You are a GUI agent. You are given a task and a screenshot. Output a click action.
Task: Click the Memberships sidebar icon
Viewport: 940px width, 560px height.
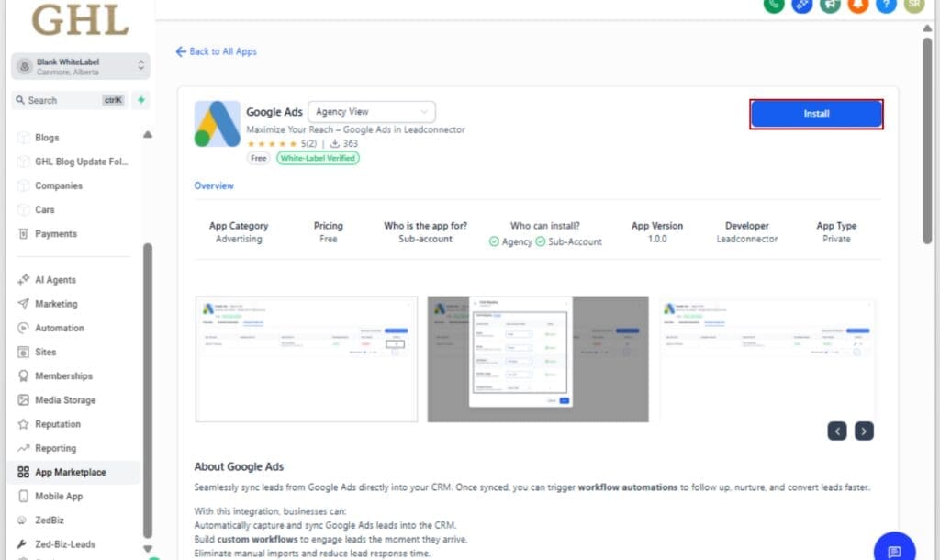[x=23, y=375]
